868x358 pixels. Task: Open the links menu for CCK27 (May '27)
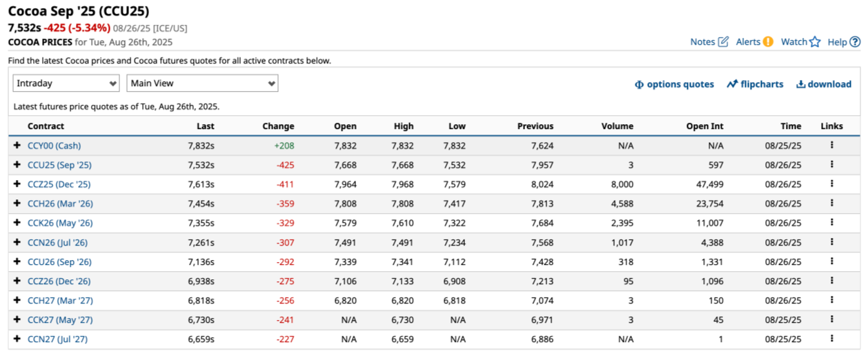[832, 319]
